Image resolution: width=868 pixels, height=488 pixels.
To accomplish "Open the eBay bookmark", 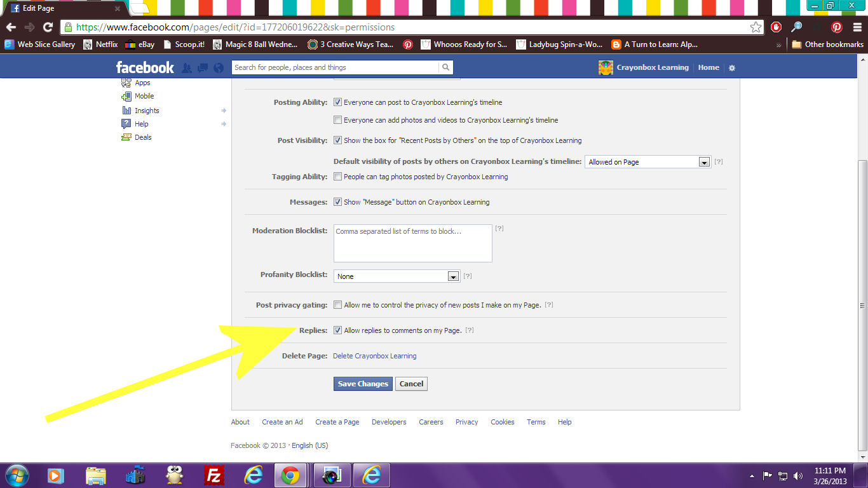I will pos(140,44).
